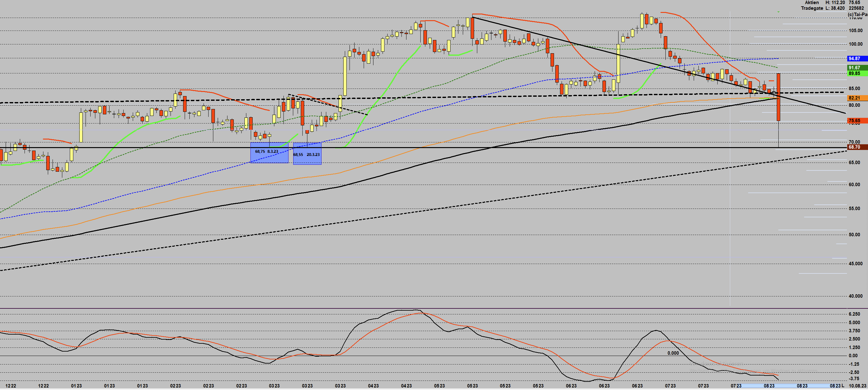Click the 10.08.23 date in the corner
The height and width of the screenshot is (390, 868).
pyautogui.click(x=857, y=386)
